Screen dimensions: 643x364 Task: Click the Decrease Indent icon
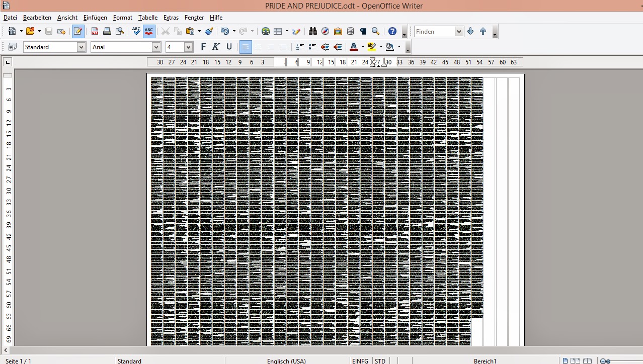(x=325, y=47)
